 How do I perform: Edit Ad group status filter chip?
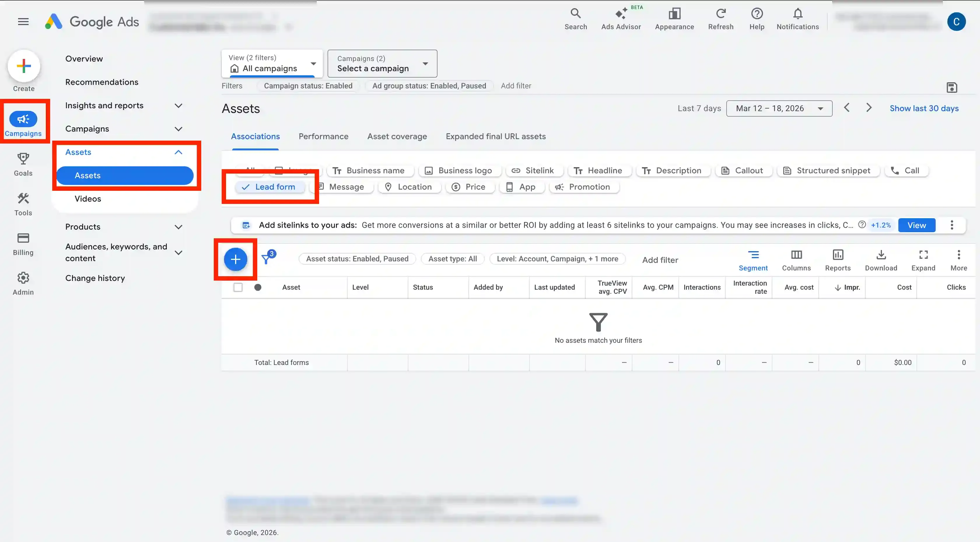click(x=429, y=86)
